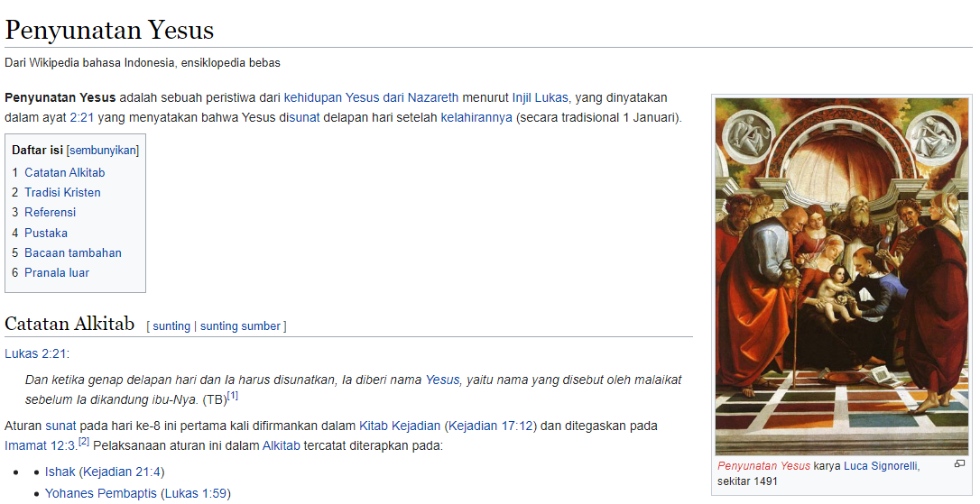Follow the kehidupan Yesus dari Nazareth link
The height and width of the screenshot is (504, 980).
(x=371, y=97)
